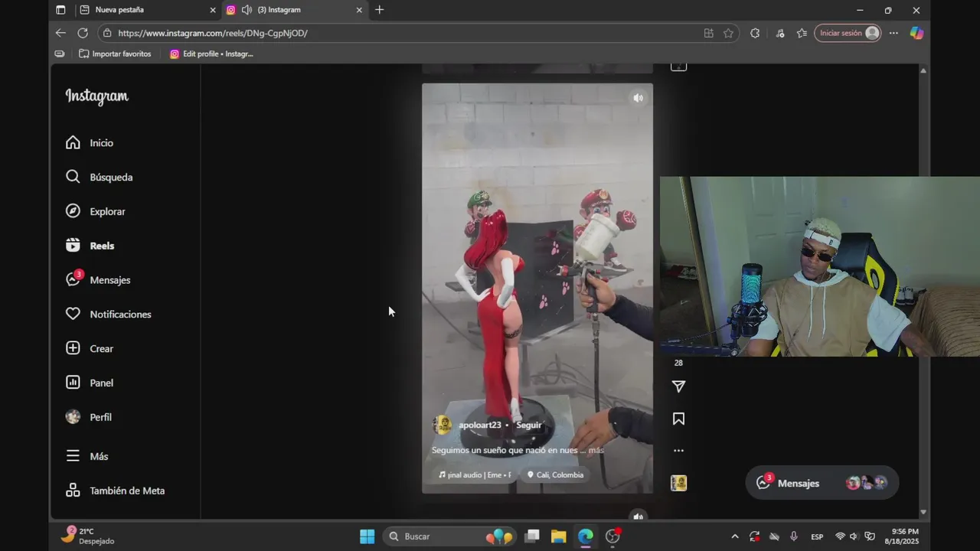Add page to favorites star
The image size is (980, 551).
pyautogui.click(x=728, y=33)
